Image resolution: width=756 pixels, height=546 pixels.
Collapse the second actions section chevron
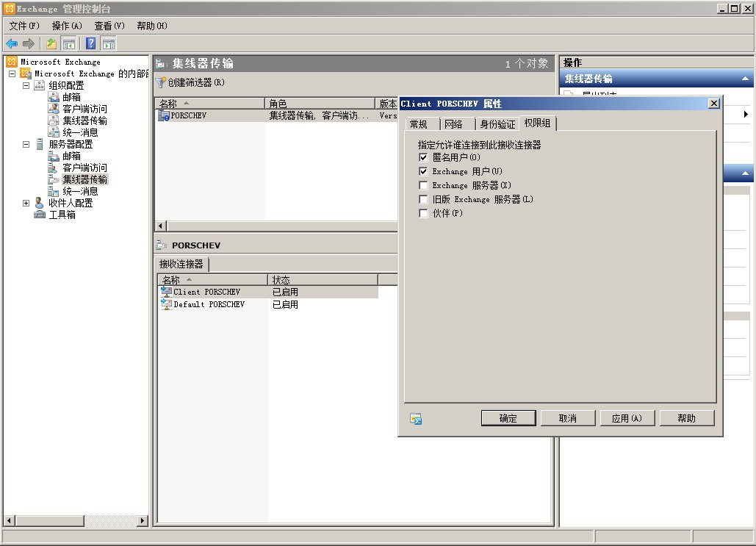coord(746,173)
